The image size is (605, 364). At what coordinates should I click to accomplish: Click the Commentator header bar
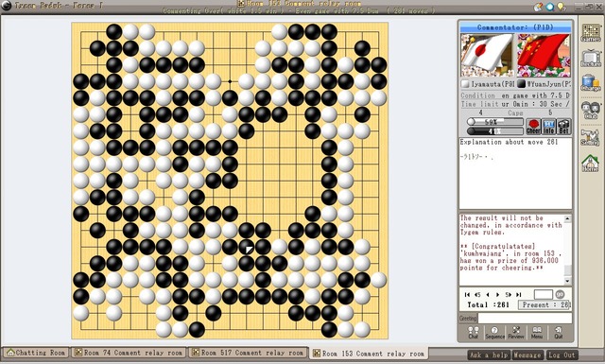pyautogui.click(x=515, y=27)
